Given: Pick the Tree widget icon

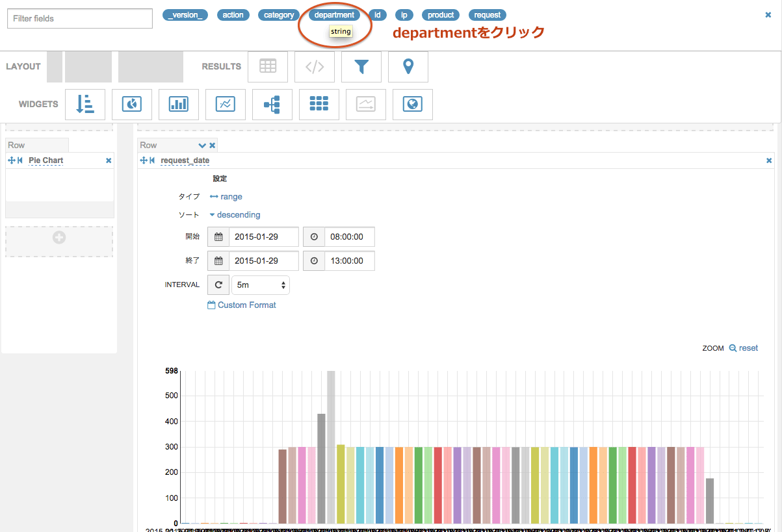Looking at the screenshot, I should tap(272, 104).
